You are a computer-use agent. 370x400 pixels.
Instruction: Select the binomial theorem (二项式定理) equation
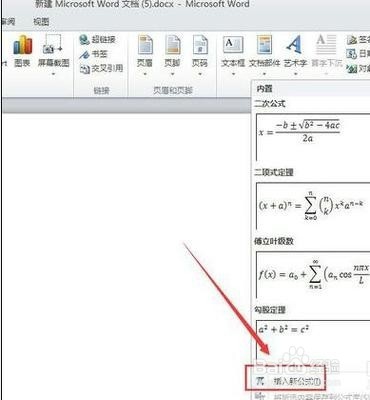(313, 205)
